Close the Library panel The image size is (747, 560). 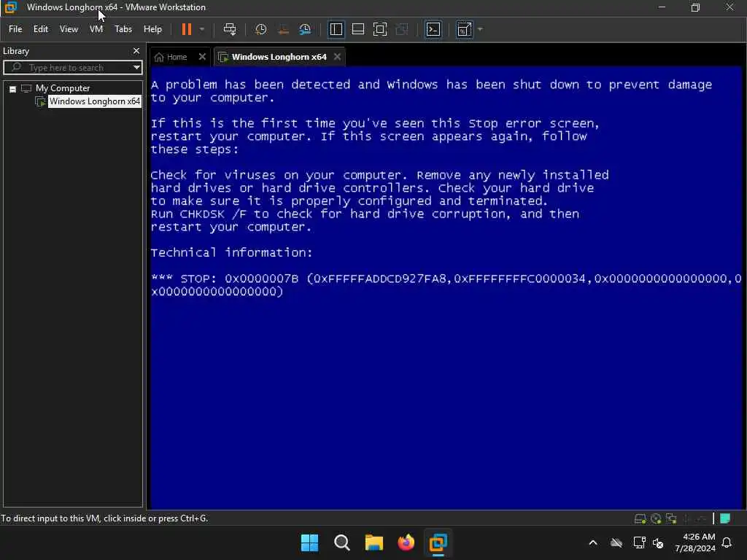pos(136,51)
